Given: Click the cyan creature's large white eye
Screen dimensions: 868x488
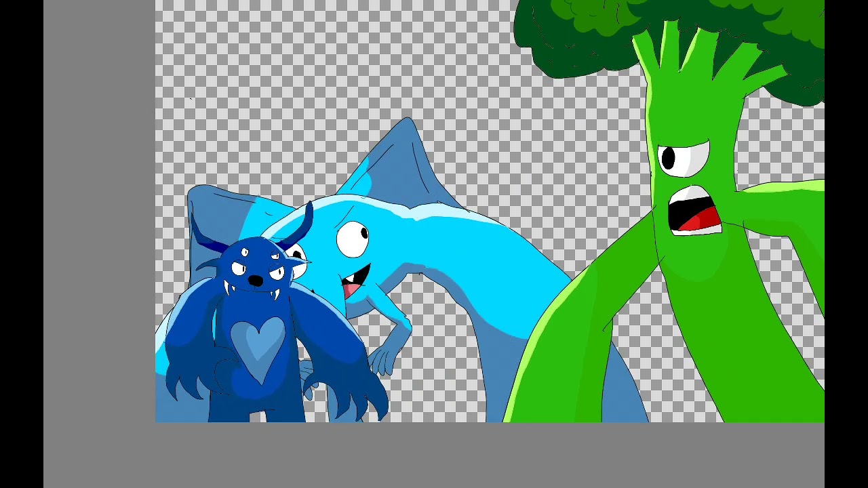Looking at the screenshot, I should click(x=353, y=239).
